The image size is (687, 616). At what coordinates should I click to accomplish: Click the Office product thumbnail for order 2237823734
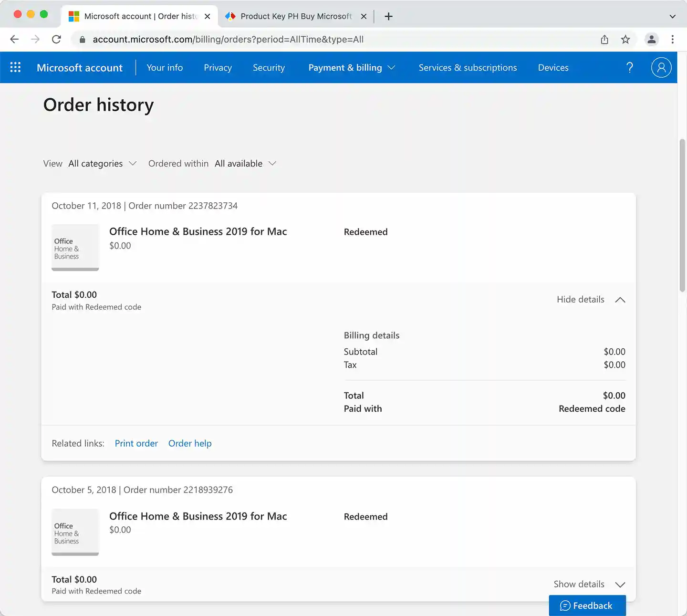pos(75,248)
